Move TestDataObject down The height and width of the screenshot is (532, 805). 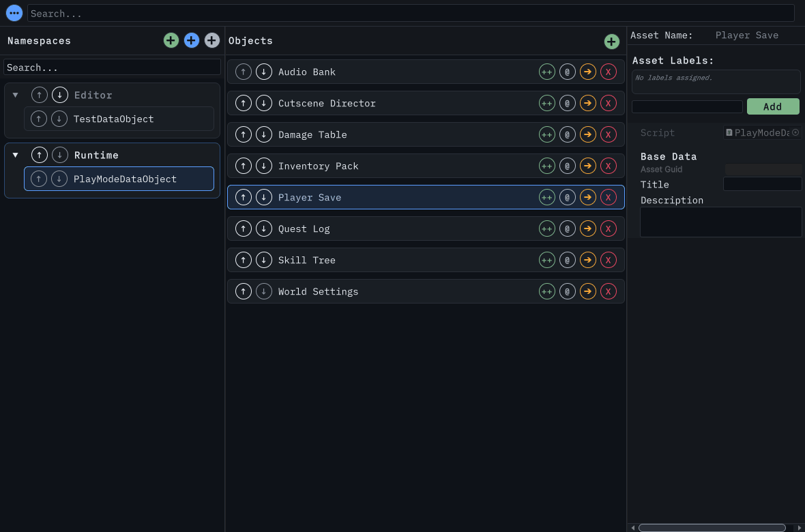coord(59,119)
